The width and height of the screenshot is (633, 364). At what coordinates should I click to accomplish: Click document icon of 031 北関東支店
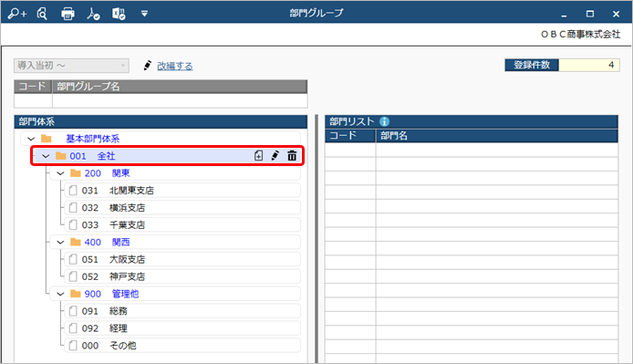[x=73, y=191]
